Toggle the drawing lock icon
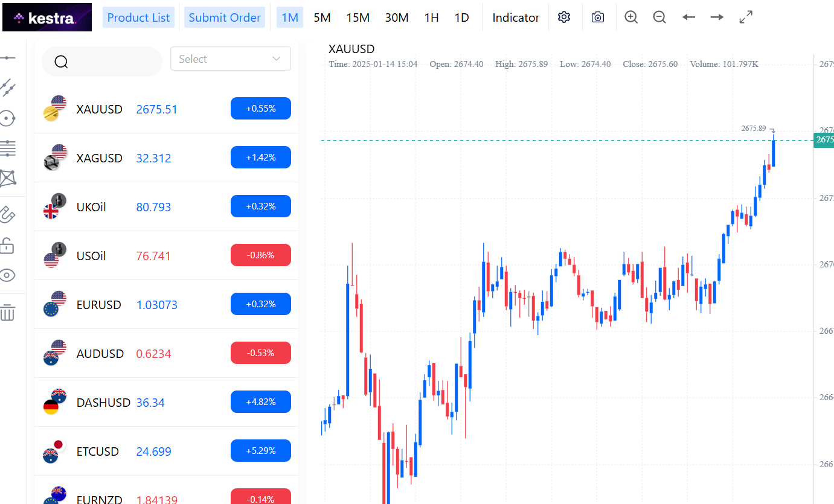This screenshot has height=504, width=834. coord(8,246)
